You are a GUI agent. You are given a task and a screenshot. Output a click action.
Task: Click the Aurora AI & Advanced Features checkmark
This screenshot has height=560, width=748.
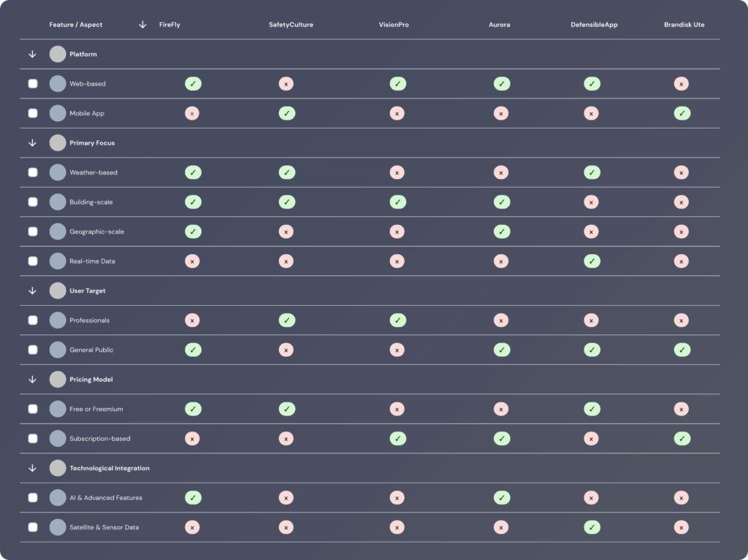[502, 498]
